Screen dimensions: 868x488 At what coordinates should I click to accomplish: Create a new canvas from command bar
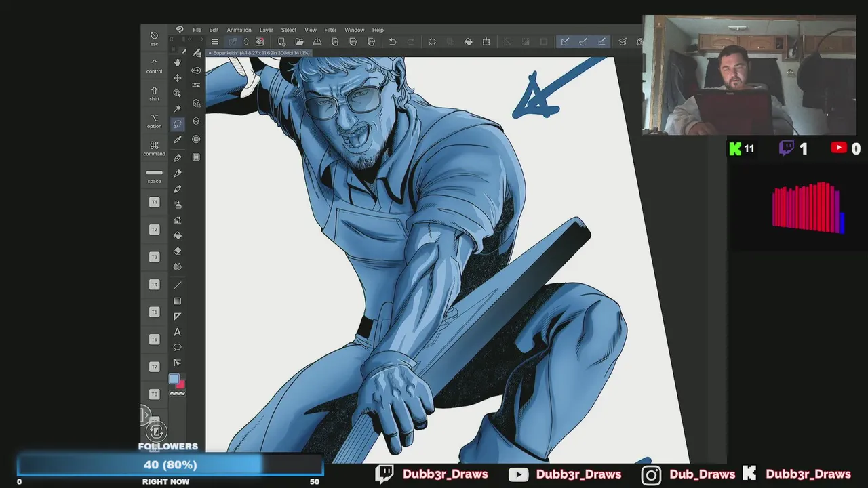[281, 41]
